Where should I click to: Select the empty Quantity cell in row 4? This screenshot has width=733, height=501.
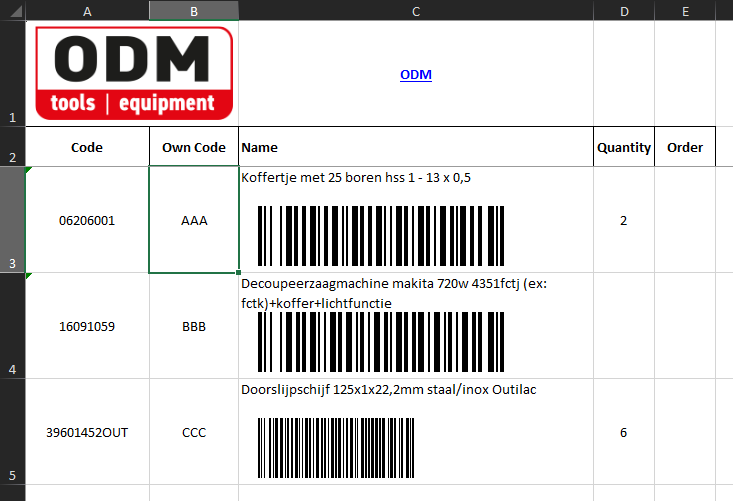[624, 326]
